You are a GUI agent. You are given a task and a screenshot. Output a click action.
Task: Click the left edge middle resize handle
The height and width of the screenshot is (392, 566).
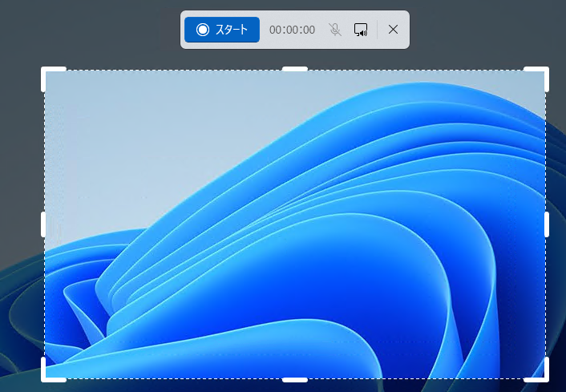43,224
